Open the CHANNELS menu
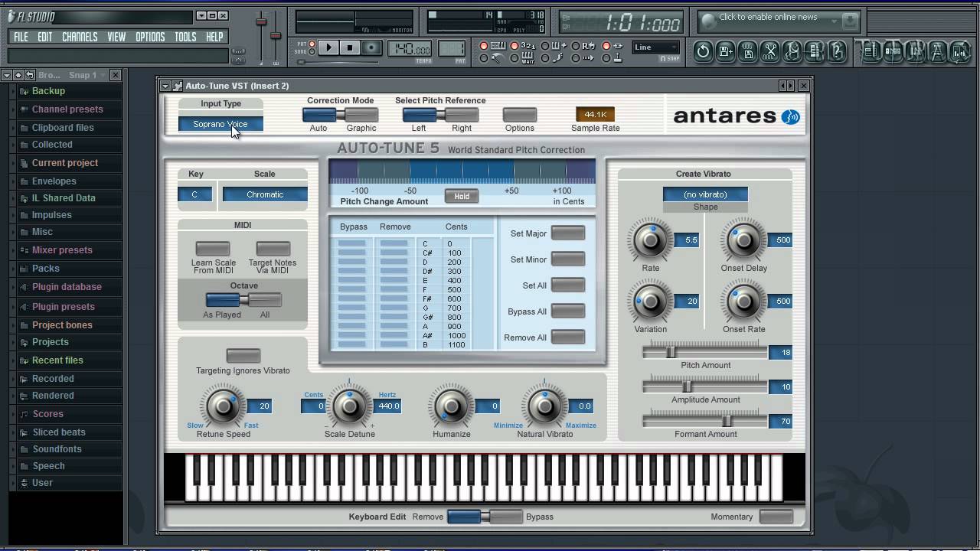This screenshot has width=980, height=551. [80, 37]
